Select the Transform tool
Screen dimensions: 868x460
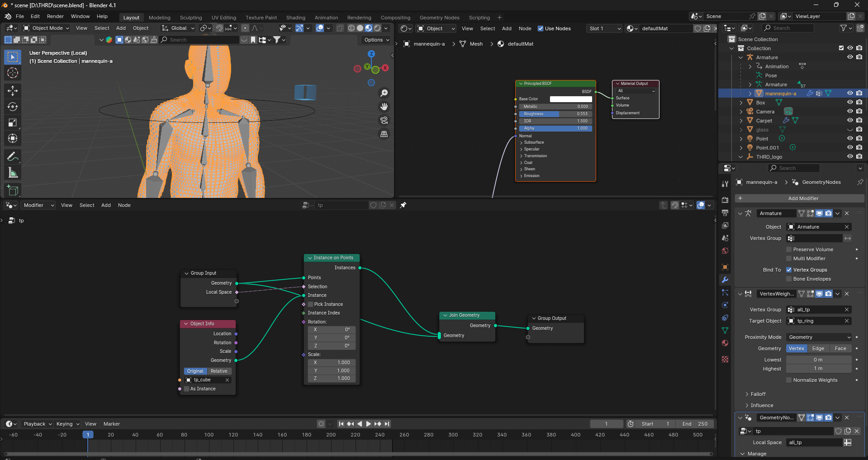(x=13, y=138)
